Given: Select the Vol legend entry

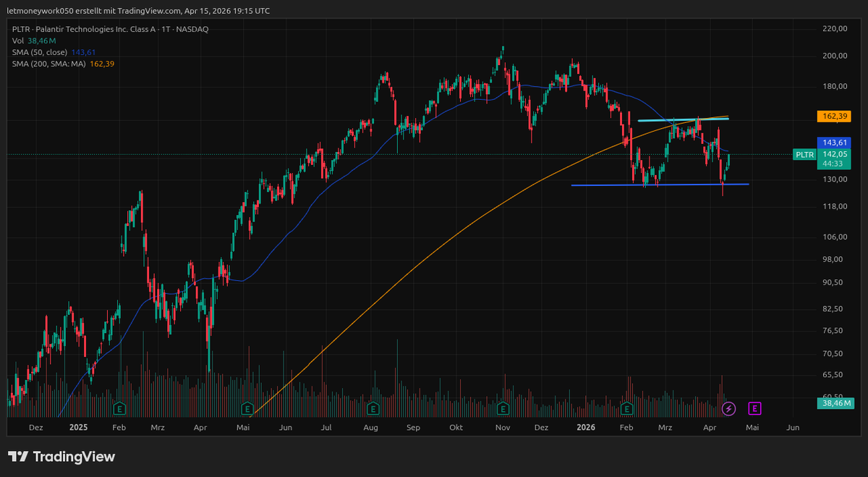Looking at the screenshot, I should 33,41.
